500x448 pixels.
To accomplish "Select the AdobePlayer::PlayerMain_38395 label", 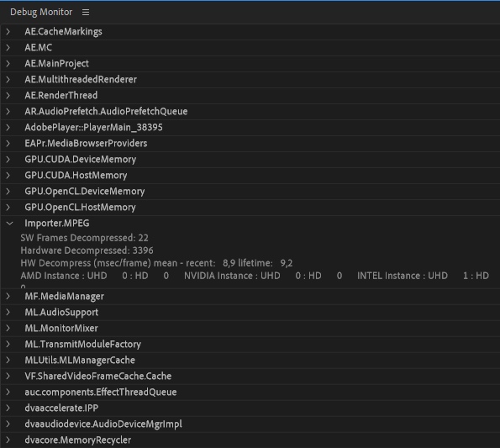I will click(94, 127).
